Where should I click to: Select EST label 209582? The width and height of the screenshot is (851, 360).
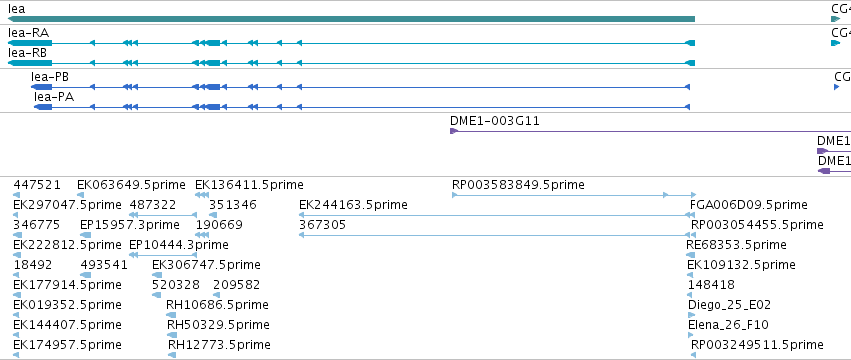(x=237, y=285)
